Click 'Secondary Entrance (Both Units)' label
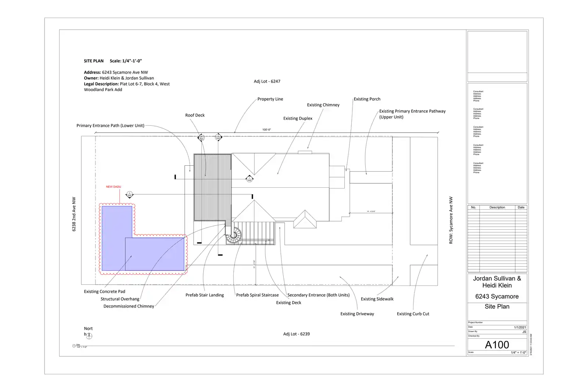 pos(318,295)
